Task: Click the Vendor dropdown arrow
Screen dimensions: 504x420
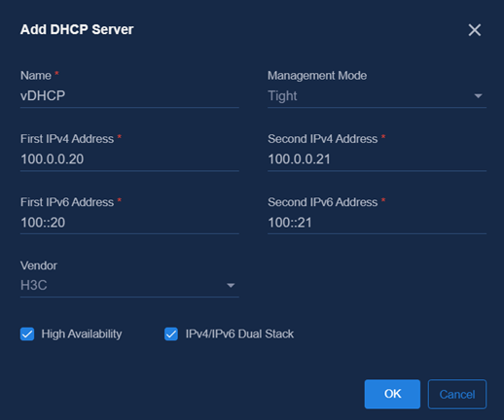Action: (231, 286)
